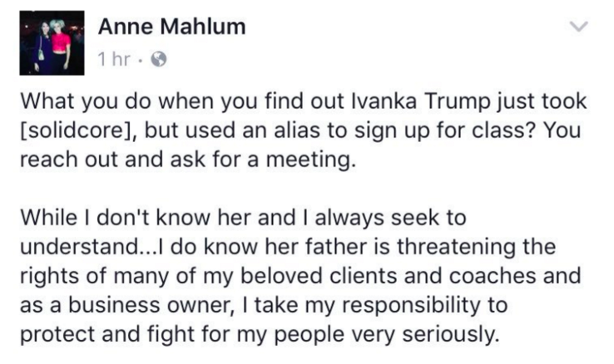Click the line 'reach out and ask for a meeting.'

[x=188, y=160]
